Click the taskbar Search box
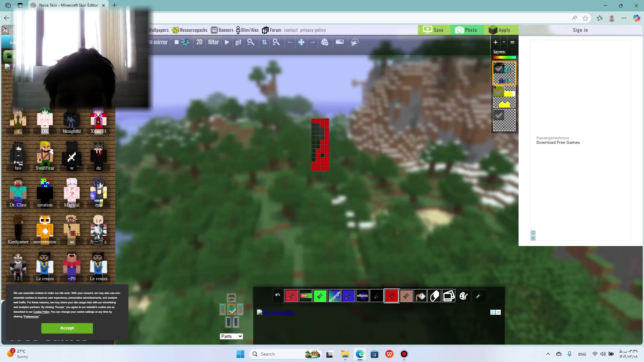Image resolution: width=644 pixels, height=362 pixels. [285, 354]
